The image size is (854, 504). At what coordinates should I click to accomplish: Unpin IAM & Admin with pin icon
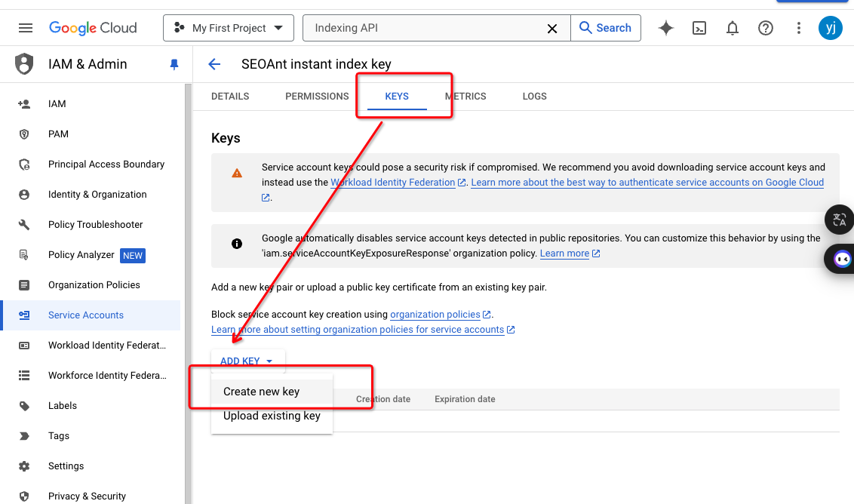pyautogui.click(x=174, y=64)
